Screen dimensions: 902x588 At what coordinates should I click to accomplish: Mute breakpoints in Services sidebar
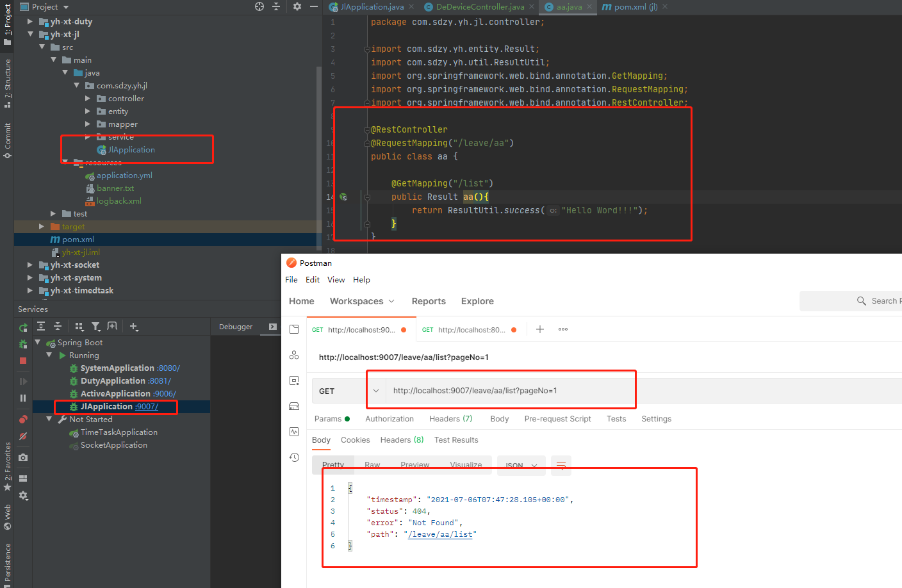pos(23,436)
